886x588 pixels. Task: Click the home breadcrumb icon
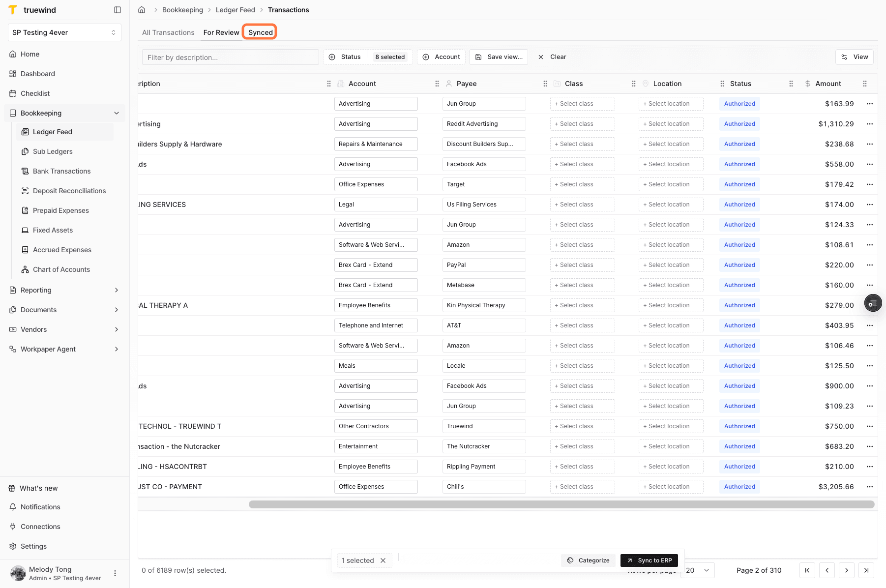pyautogui.click(x=142, y=10)
